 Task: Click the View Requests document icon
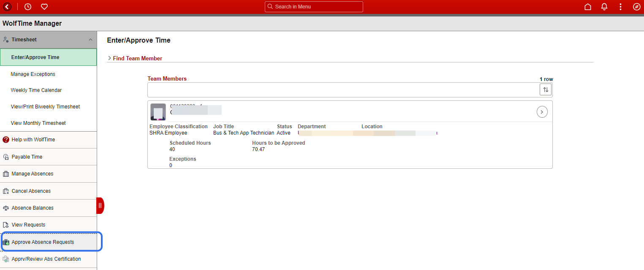coord(6,225)
